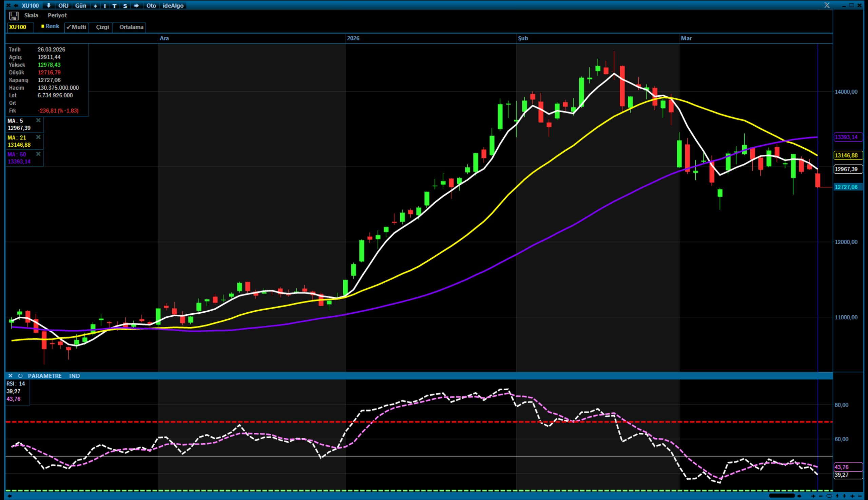
Task: Click the T tool in the top toolbar
Action: (x=115, y=6)
